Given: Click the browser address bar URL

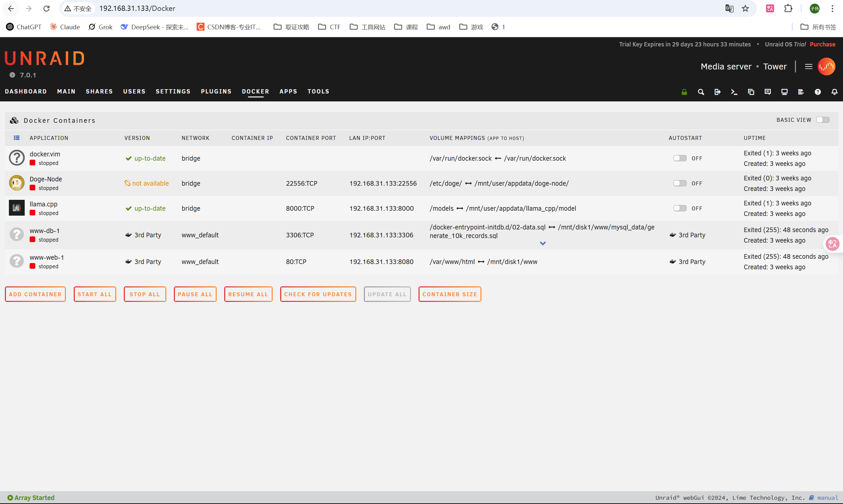Looking at the screenshot, I should coord(137,9).
